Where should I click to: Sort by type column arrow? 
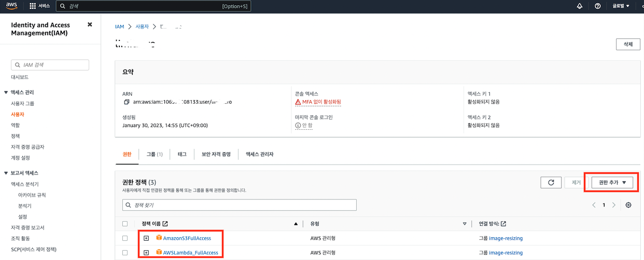tap(465, 224)
